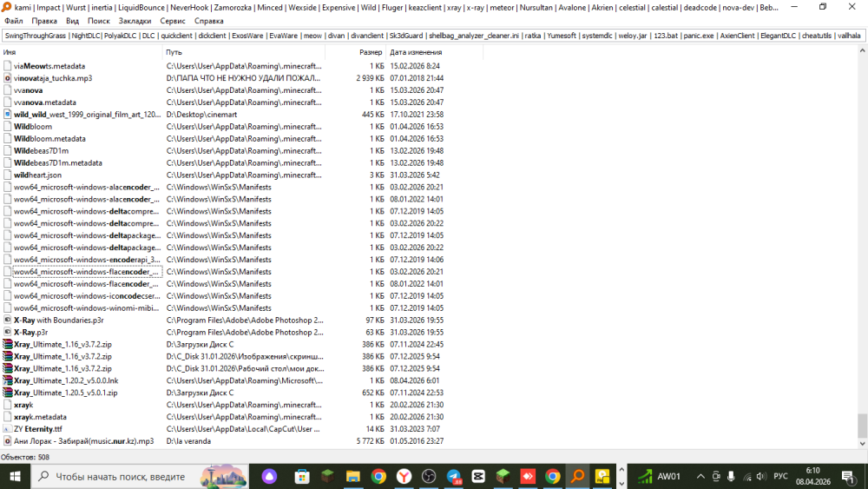The image size is (868, 489).
Task: Open Yandex Browser from the taskbar
Action: click(x=404, y=476)
